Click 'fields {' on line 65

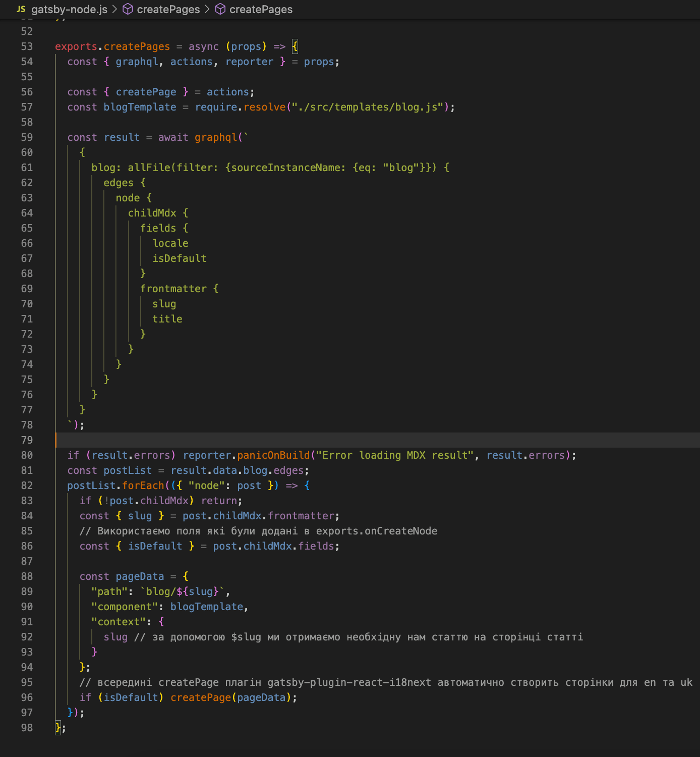(164, 228)
